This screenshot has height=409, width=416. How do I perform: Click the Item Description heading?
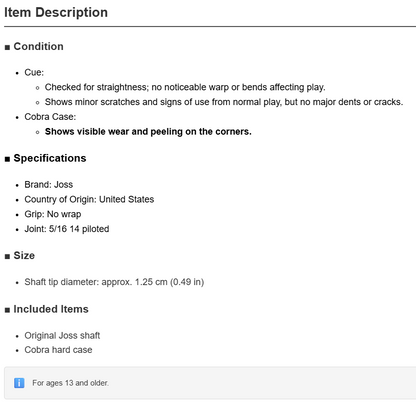pyautogui.click(x=56, y=13)
